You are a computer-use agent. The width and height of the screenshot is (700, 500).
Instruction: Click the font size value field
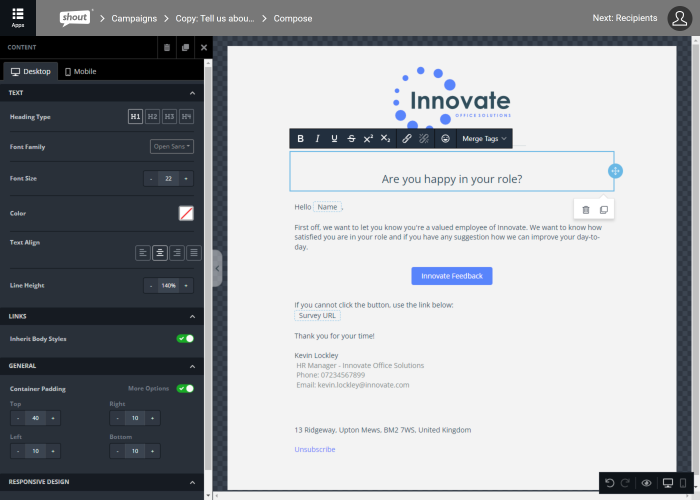tap(168, 179)
